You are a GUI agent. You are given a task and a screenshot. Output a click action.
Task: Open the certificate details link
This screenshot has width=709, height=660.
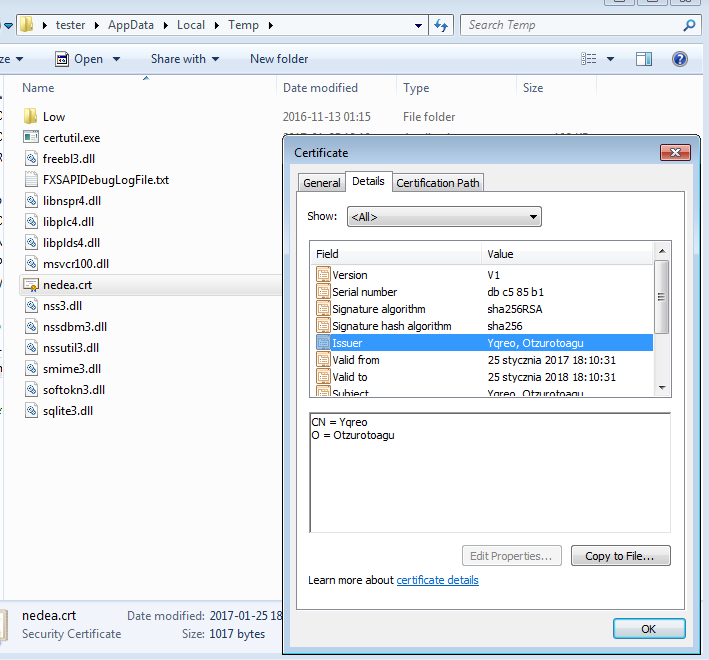(437, 580)
